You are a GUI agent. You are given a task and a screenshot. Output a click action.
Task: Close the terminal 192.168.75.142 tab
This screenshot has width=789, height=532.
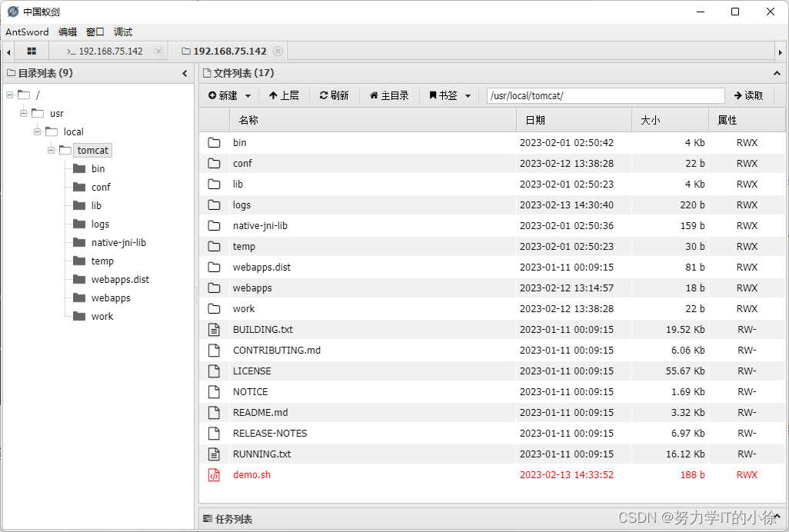(158, 52)
